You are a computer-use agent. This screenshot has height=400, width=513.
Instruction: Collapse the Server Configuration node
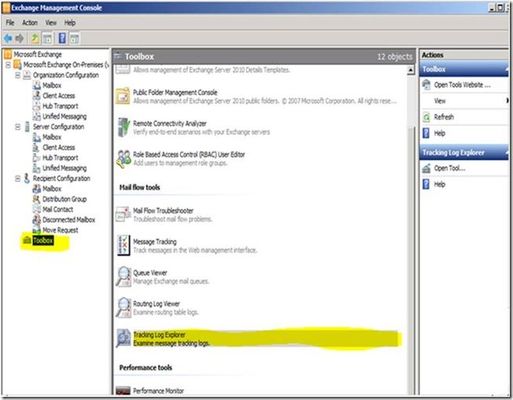click(18, 127)
